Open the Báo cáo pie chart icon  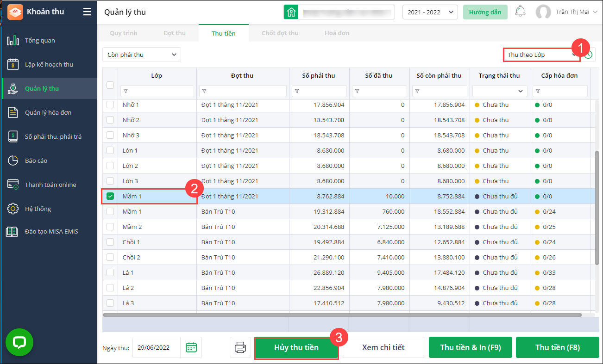click(x=13, y=160)
